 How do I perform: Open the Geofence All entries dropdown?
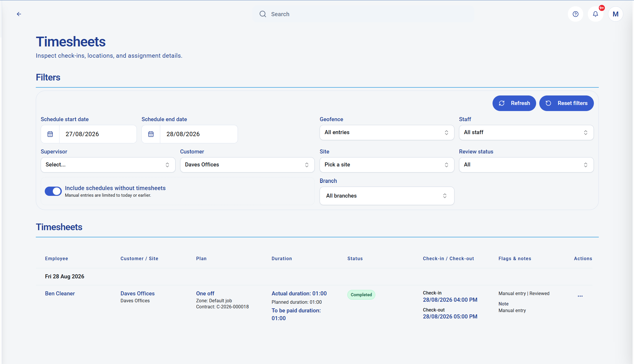(x=387, y=132)
